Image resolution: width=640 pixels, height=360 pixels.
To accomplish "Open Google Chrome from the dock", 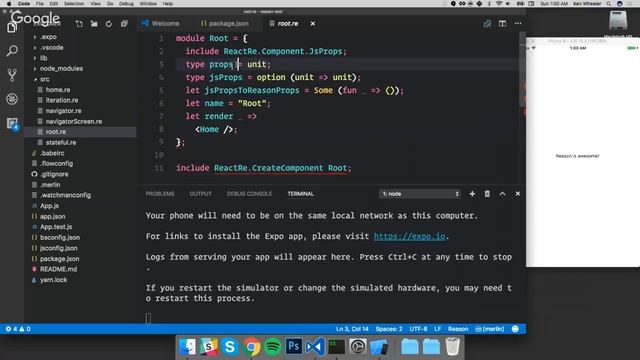I will pos(251,347).
